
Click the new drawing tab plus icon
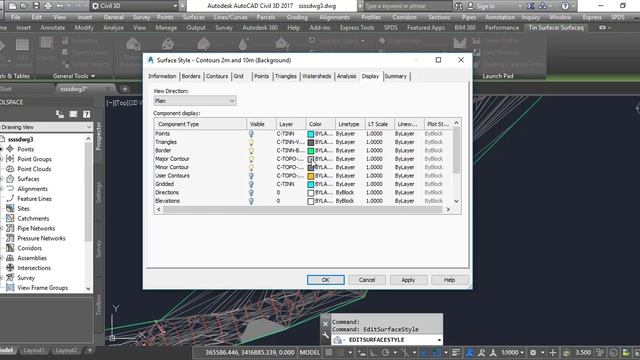point(125,89)
